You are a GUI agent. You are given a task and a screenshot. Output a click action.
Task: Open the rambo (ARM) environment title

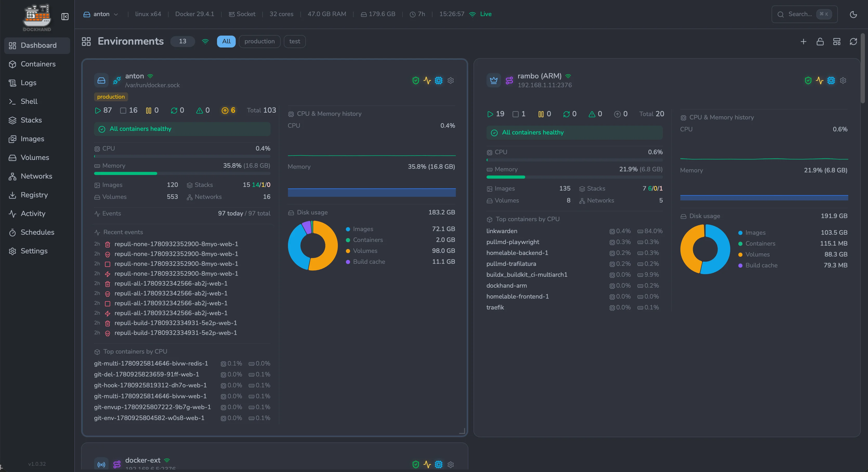pyautogui.click(x=540, y=76)
